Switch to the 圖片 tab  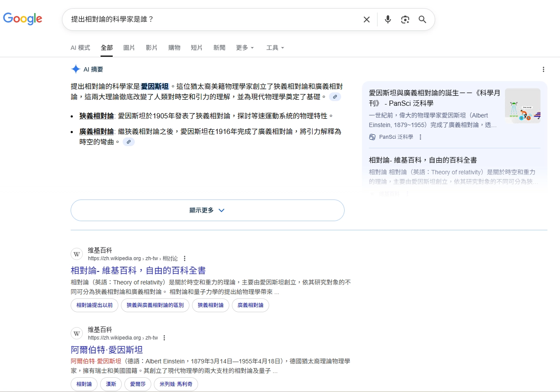pyautogui.click(x=129, y=48)
